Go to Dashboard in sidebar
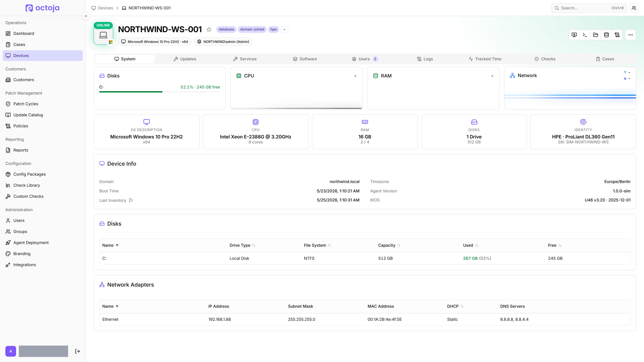The width and height of the screenshot is (644, 362). point(43,34)
